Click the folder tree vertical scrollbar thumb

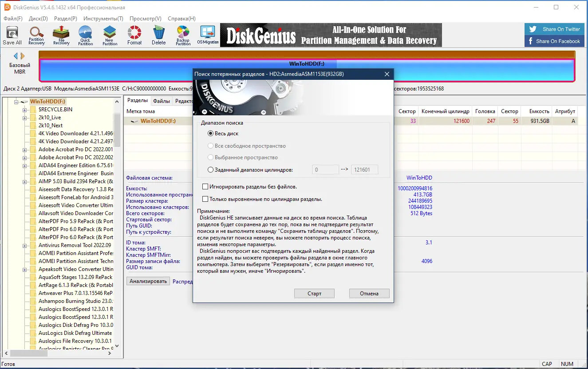117,130
